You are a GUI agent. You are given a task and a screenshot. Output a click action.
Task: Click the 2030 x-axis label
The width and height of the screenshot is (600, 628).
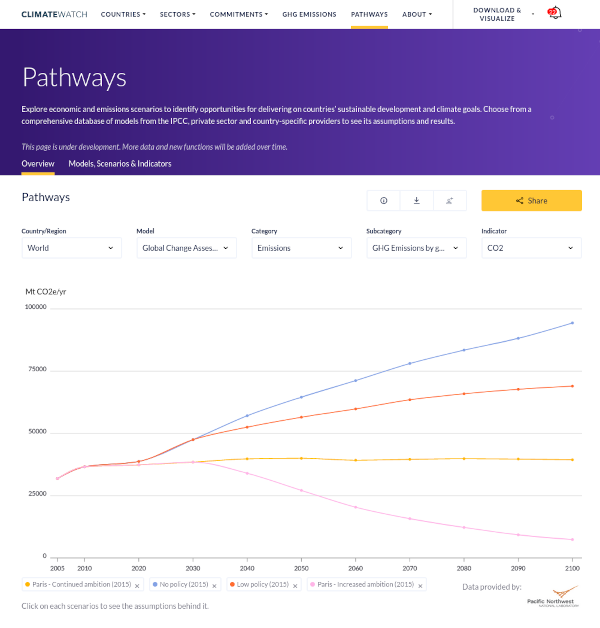tap(193, 568)
